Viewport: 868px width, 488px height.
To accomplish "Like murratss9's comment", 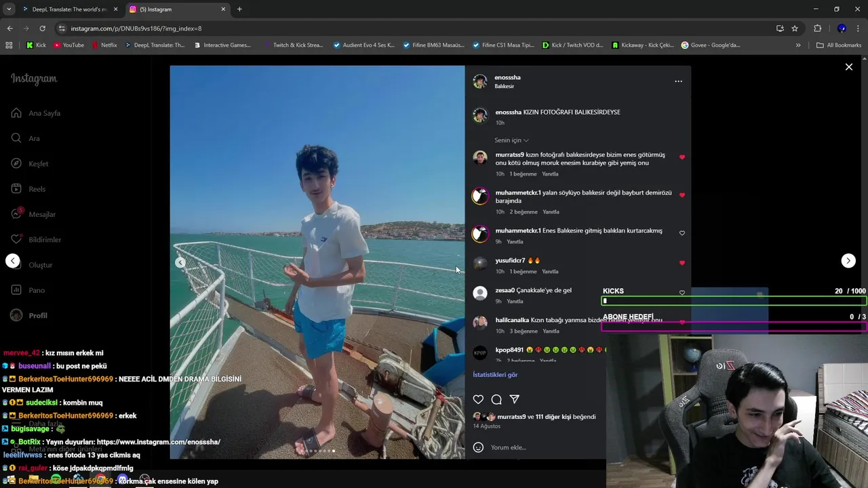I will tap(682, 157).
